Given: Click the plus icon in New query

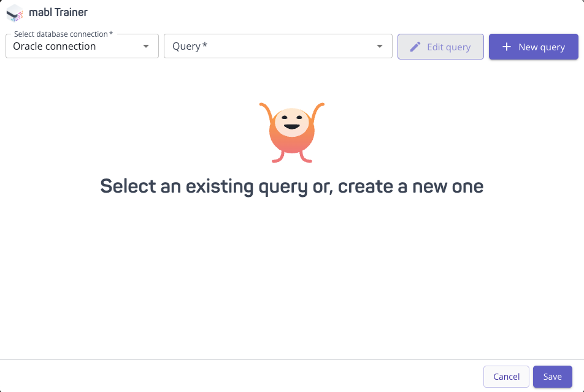Looking at the screenshot, I should tap(506, 47).
